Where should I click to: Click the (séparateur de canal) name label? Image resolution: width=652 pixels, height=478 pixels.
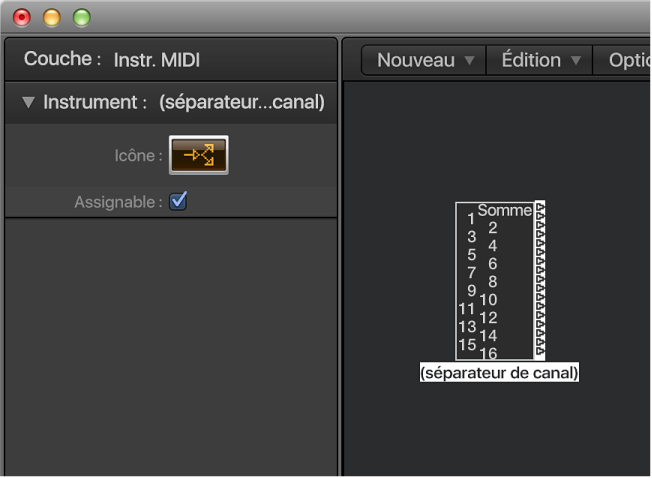click(500, 373)
